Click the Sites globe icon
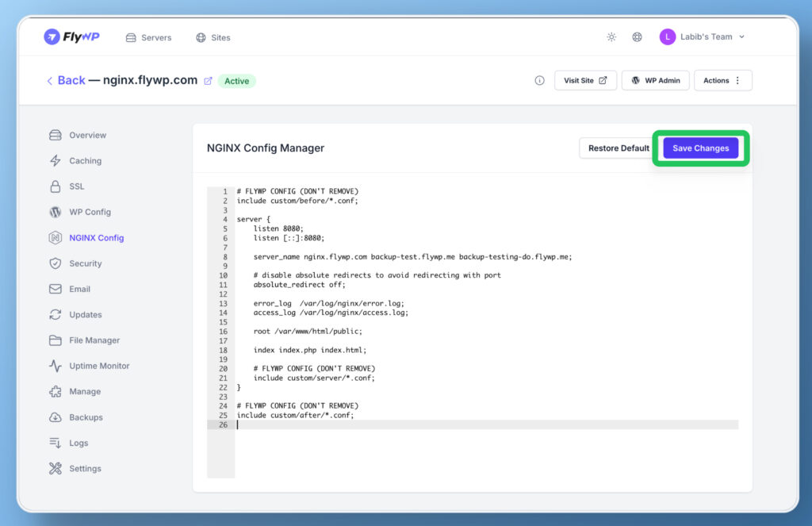The height and width of the screenshot is (526, 812). pyautogui.click(x=201, y=37)
